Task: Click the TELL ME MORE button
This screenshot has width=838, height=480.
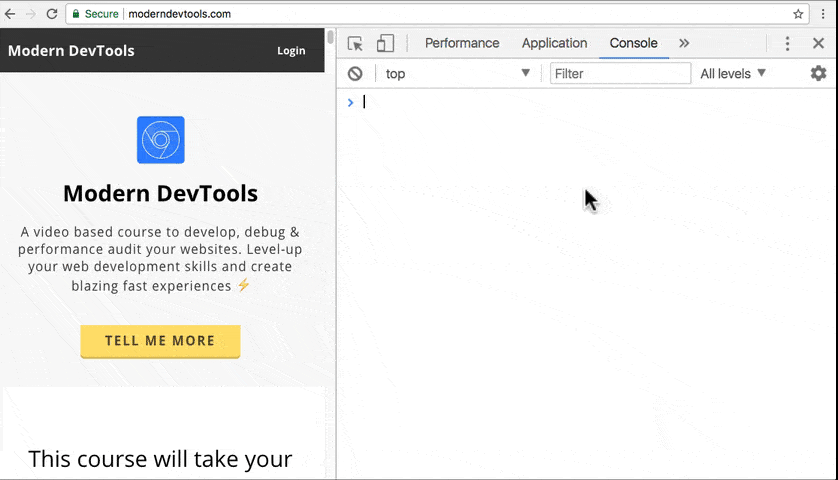Action: (160, 341)
